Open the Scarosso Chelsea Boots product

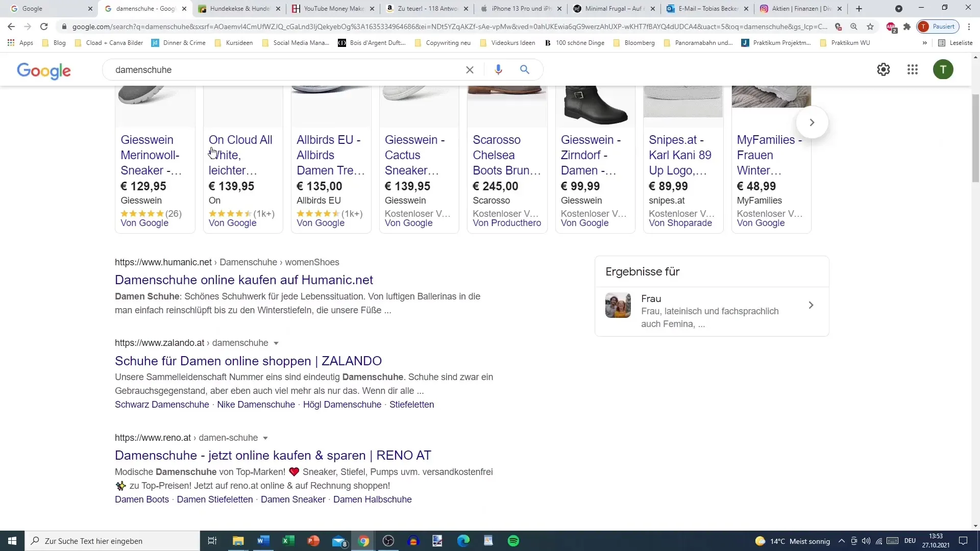(506, 155)
